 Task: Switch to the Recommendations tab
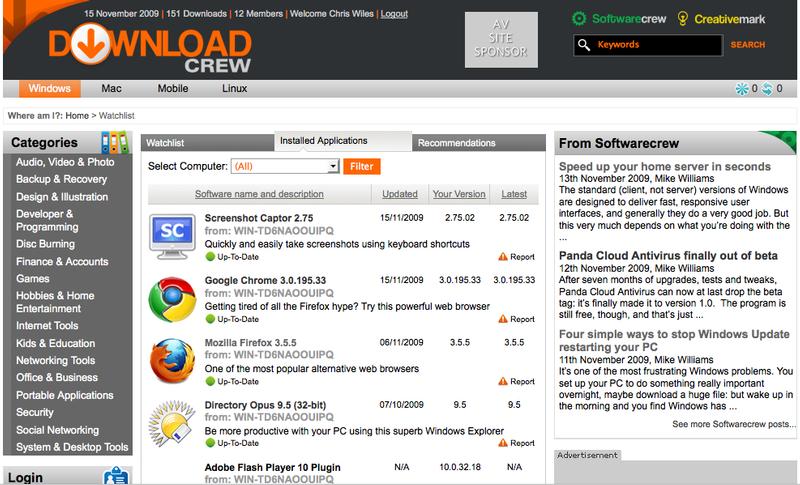tap(479, 143)
